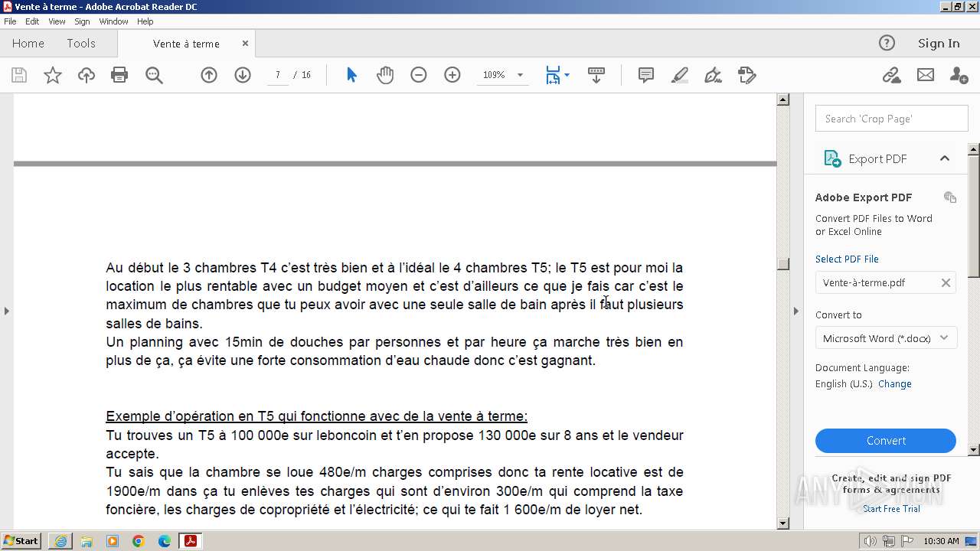Viewport: 980px width, 551px height.
Task: Open the Convert to Microsoft Word dropdown
Action: tap(887, 338)
